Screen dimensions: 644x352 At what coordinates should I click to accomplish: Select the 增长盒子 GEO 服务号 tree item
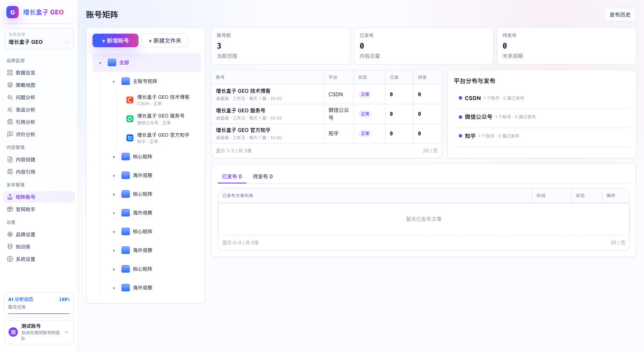[x=161, y=119]
